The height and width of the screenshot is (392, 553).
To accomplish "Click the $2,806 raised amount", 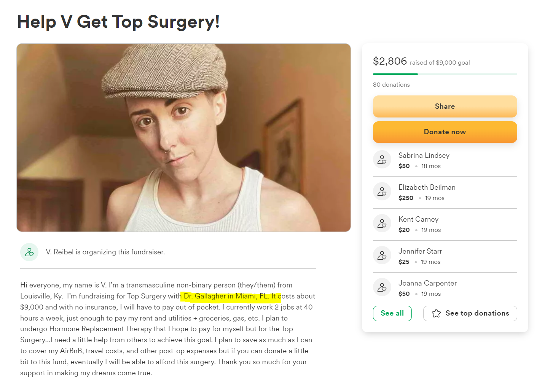I will click(x=390, y=61).
